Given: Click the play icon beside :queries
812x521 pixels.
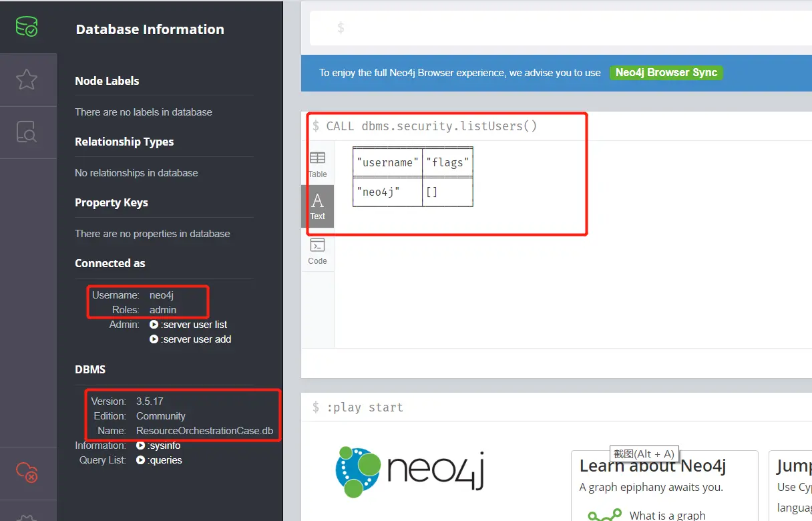Looking at the screenshot, I should [141, 460].
